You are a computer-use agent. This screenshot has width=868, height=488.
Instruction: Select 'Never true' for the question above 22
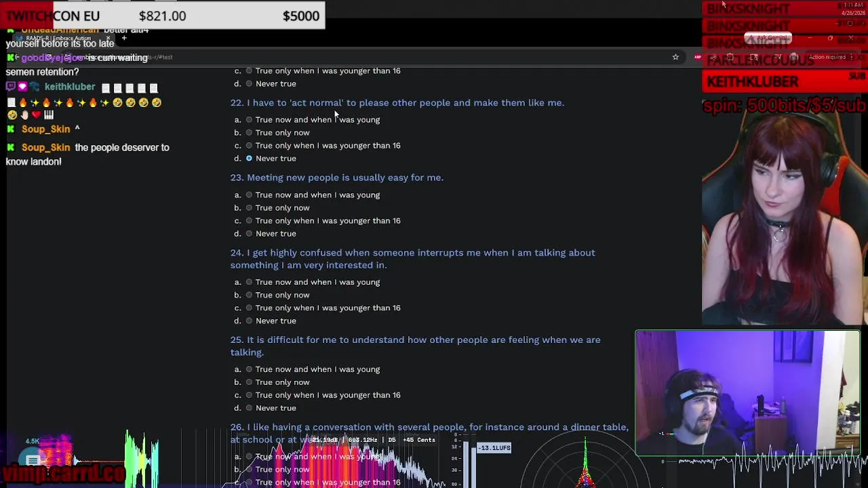[249, 83]
